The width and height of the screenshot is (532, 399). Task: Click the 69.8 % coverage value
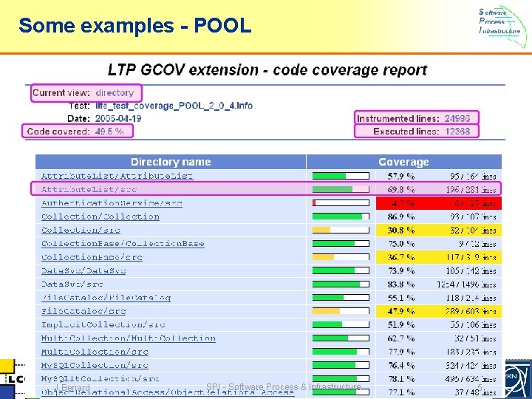pos(401,189)
